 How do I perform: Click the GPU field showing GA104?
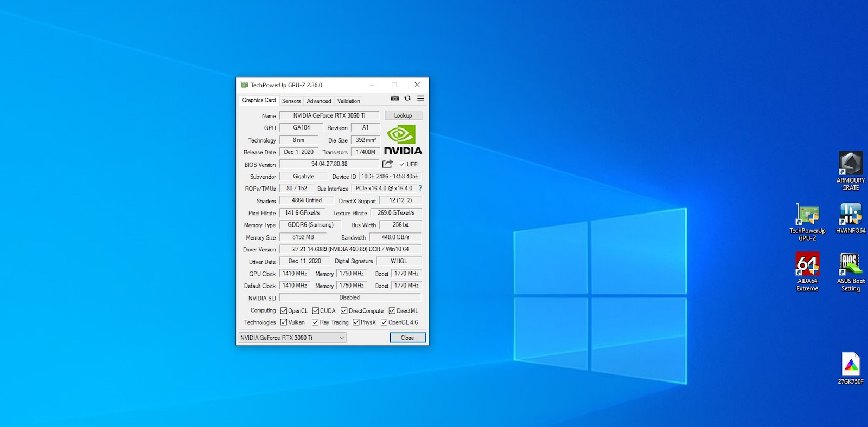tap(302, 128)
